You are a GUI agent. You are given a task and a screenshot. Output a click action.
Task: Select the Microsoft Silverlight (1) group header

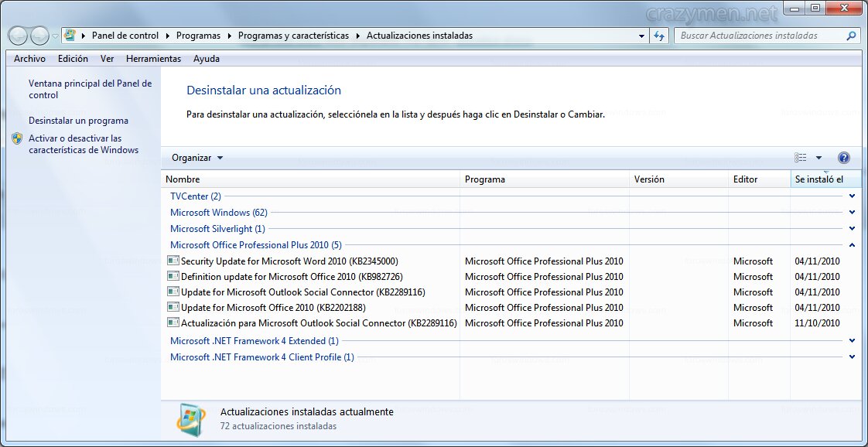[217, 228]
